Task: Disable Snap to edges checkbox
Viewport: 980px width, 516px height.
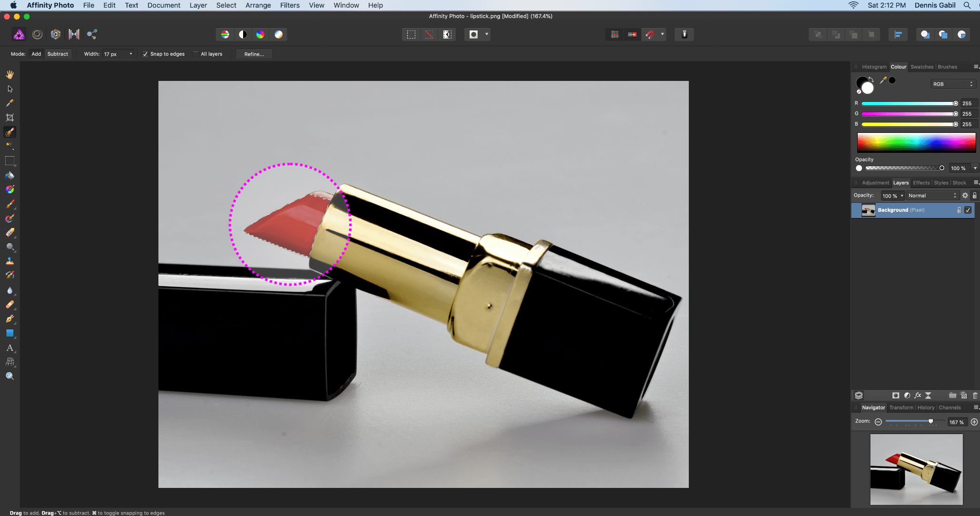Action: (146, 54)
